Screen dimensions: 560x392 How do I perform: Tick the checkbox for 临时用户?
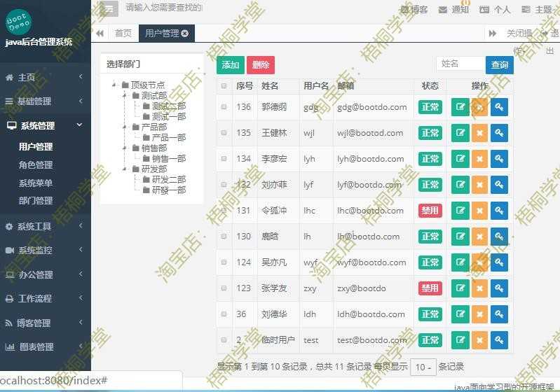(x=224, y=340)
